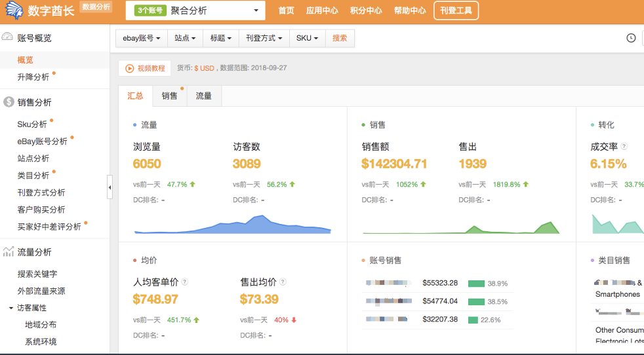Click the 搜索 button
This screenshot has width=644, height=355.
pos(340,38)
